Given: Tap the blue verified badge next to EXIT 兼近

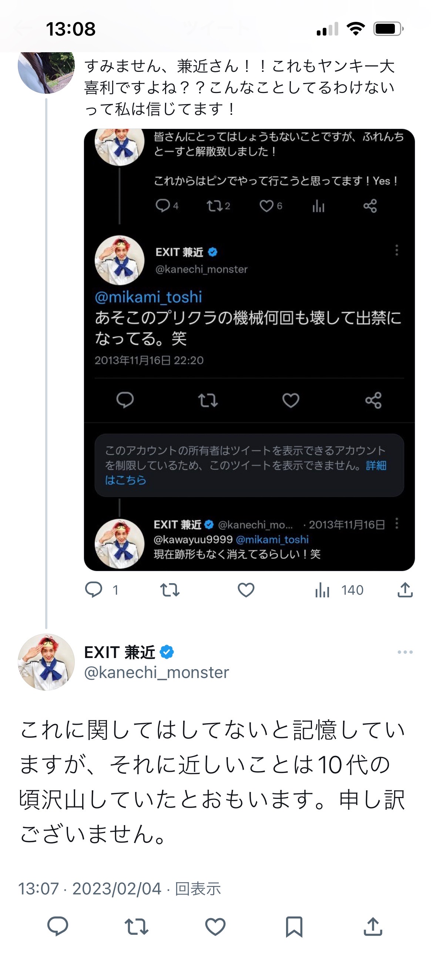Looking at the screenshot, I should tap(167, 652).
